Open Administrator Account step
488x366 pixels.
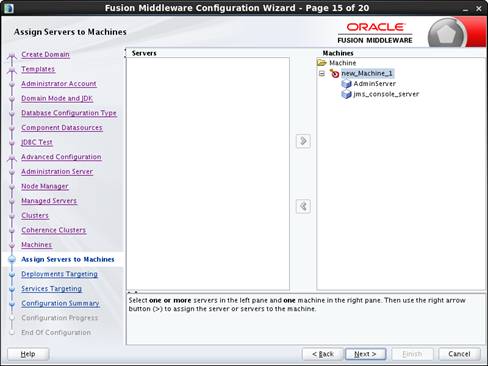(x=59, y=84)
